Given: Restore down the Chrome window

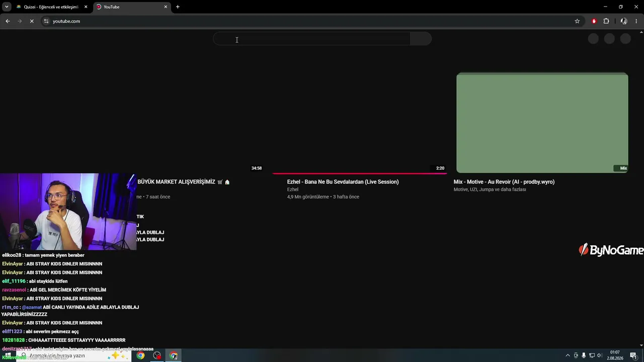Looking at the screenshot, I should (621, 7).
